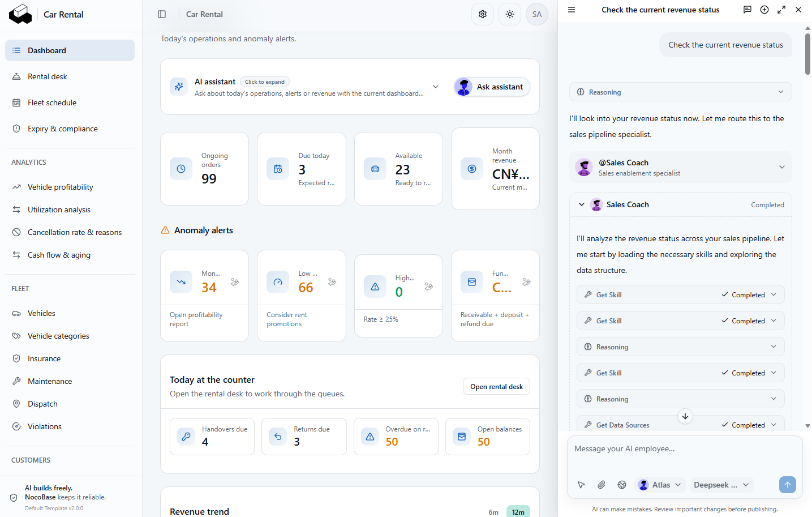Start a new chat with plus icon
The width and height of the screenshot is (812, 517).
pos(764,10)
